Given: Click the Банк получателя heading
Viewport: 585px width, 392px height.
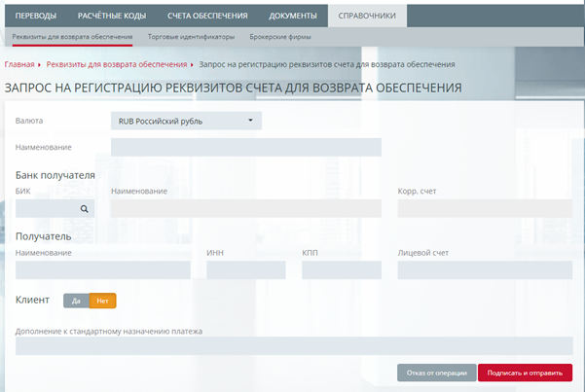Looking at the screenshot, I should coord(55,175).
